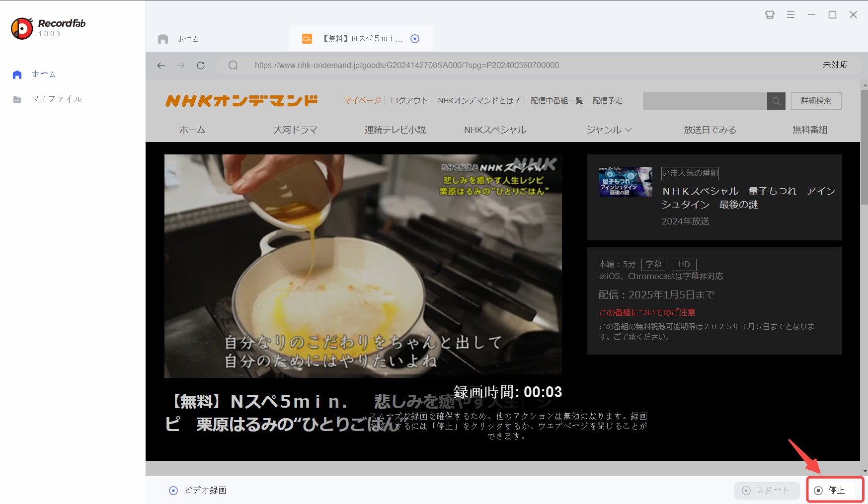Click the 詳細検索 button

coord(816,101)
